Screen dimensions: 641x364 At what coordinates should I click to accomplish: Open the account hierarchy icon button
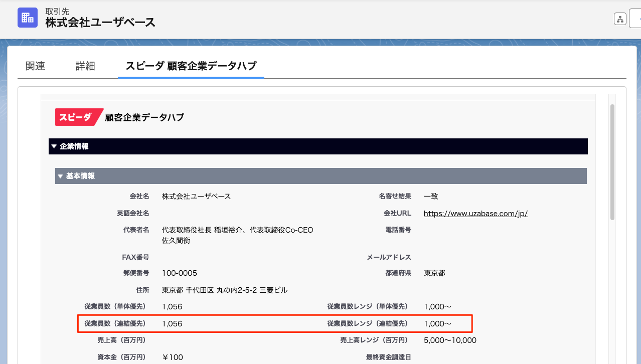(x=620, y=19)
